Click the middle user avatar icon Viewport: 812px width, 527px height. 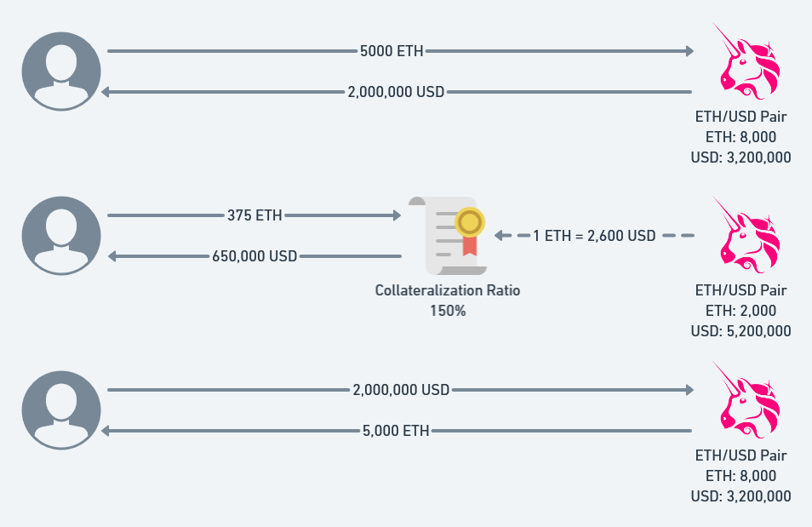tap(61, 236)
